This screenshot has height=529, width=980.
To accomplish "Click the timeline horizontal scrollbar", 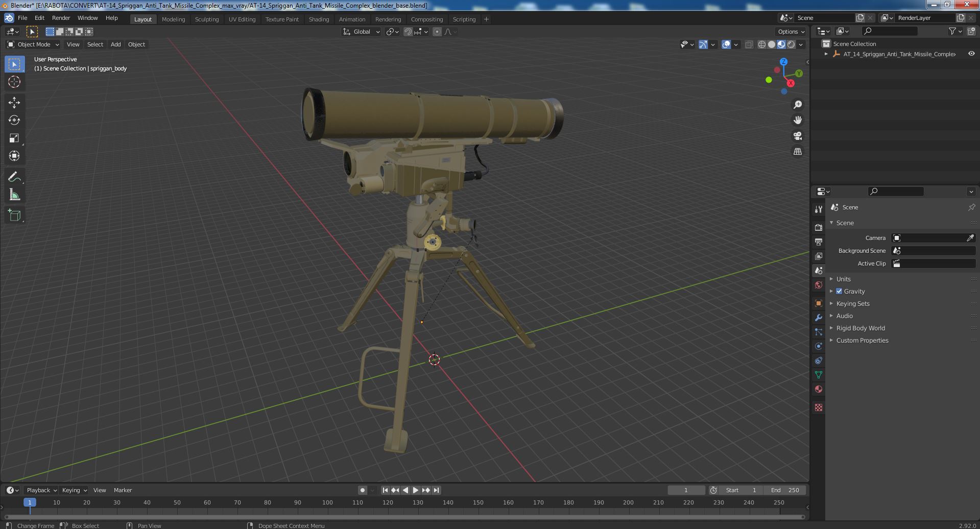I will coord(403,517).
